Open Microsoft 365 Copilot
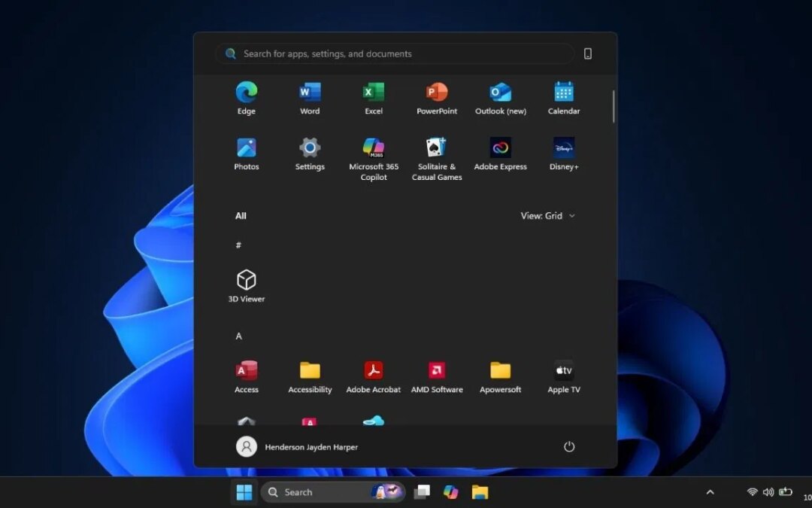The width and height of the screenshot is (812, 508). tap(374, 154)
